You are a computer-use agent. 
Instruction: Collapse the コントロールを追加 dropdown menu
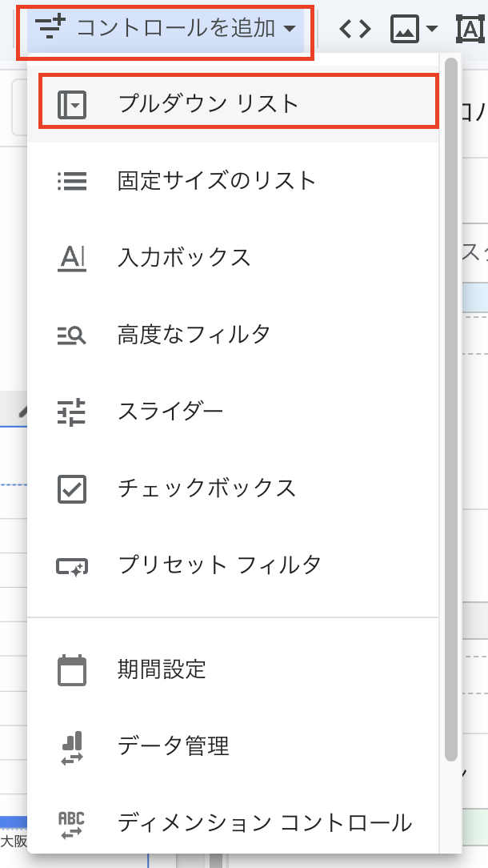point(165,30)
